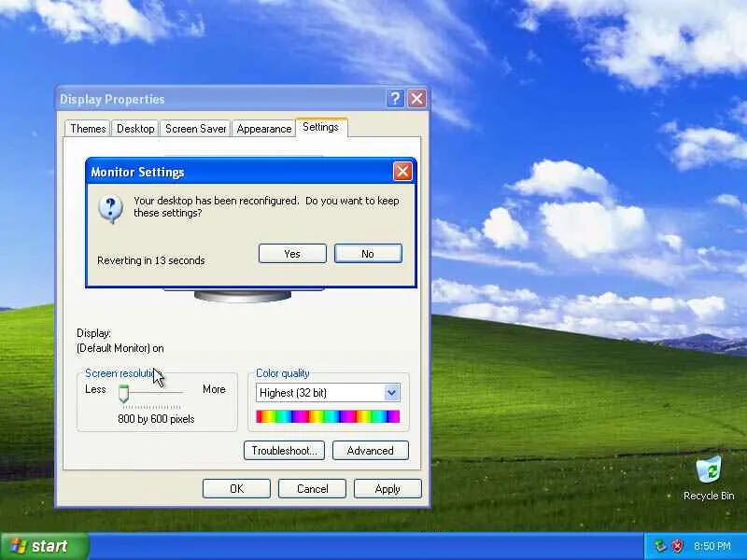Screen dimensions: 747x560
Task: Click the monitor preview stand image
Action: point(243,296)
